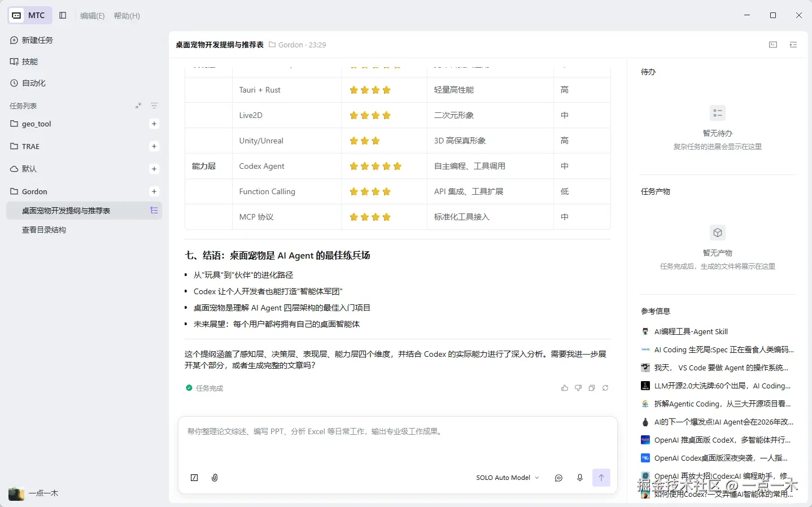Regenerate the response with the refresh icon
This screenshot has height=507, width=812.
pos(605,388)
